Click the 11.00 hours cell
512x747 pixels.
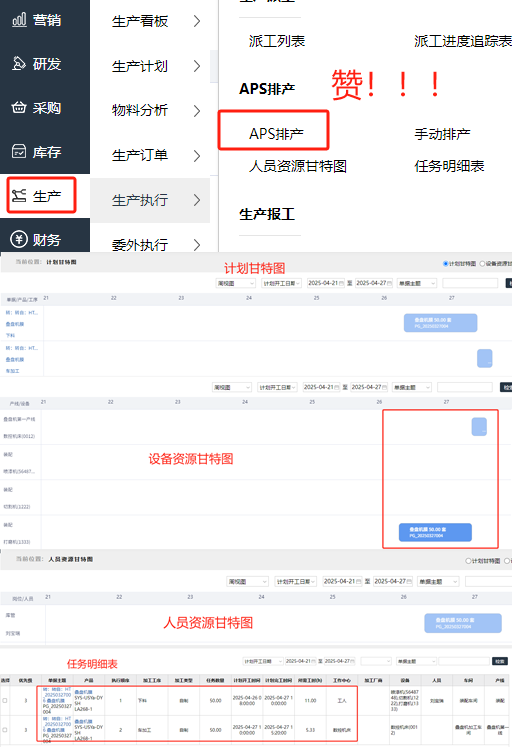[310, 700]
